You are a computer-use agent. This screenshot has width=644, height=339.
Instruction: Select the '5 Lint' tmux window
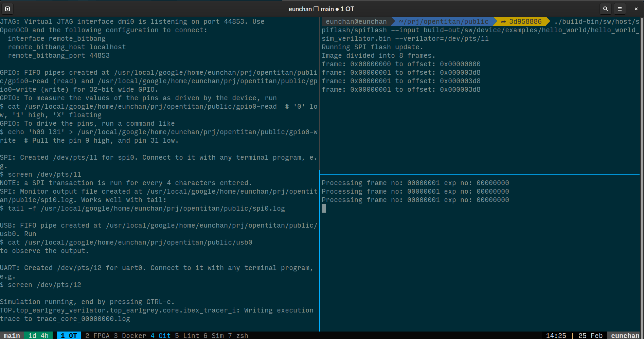187,336
